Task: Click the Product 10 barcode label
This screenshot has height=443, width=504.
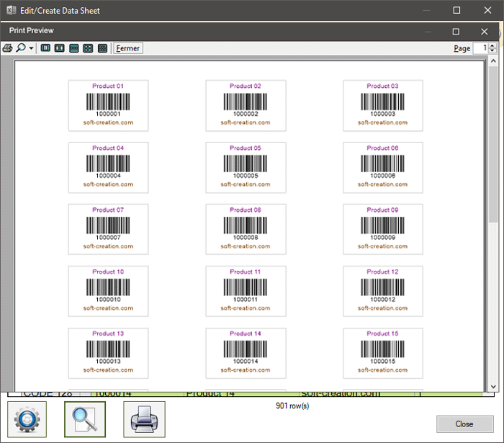Action: (108, 291)
